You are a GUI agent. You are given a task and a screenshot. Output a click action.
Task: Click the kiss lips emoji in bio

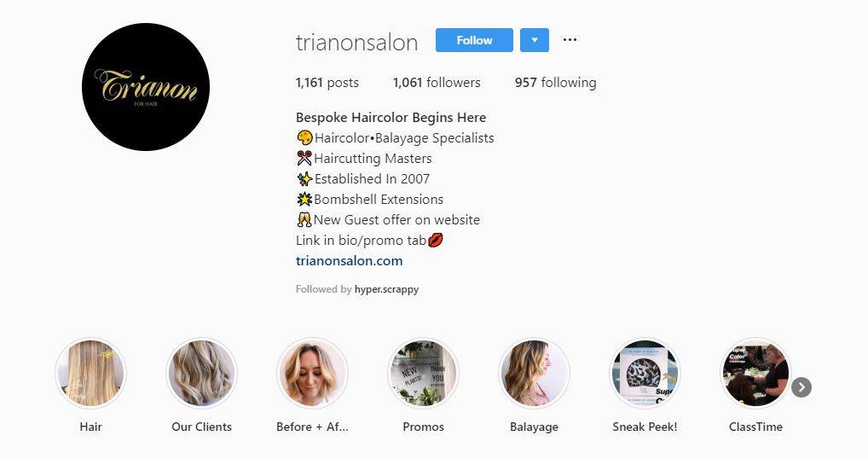click(x=436, y=241)
